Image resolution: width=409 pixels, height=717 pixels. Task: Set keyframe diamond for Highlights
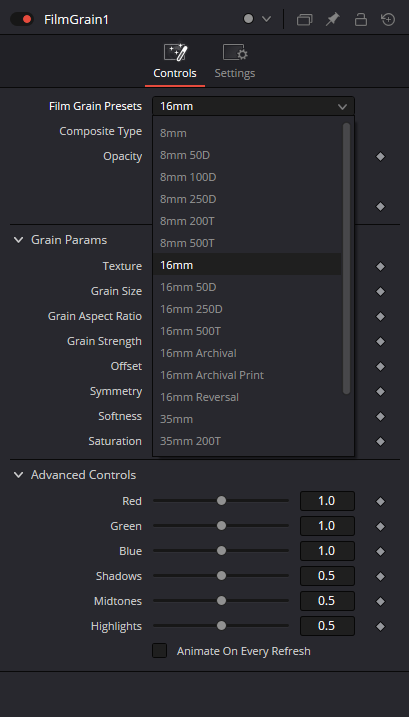point(380,626)
